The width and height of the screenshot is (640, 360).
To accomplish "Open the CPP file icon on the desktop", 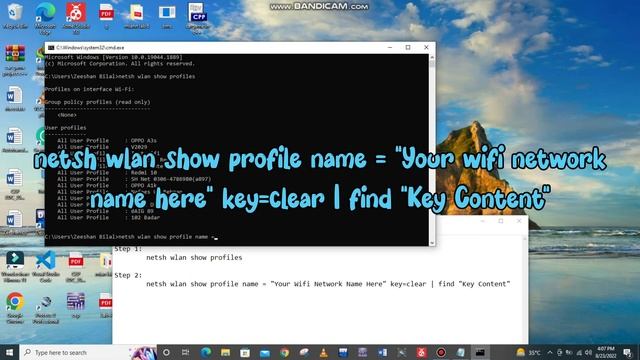I will 198,17.
